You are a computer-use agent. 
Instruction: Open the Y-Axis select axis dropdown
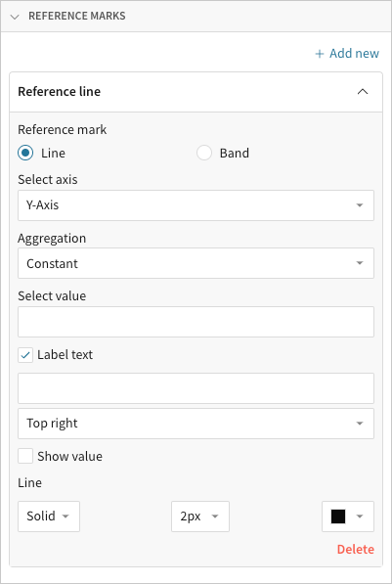(196, 205)
